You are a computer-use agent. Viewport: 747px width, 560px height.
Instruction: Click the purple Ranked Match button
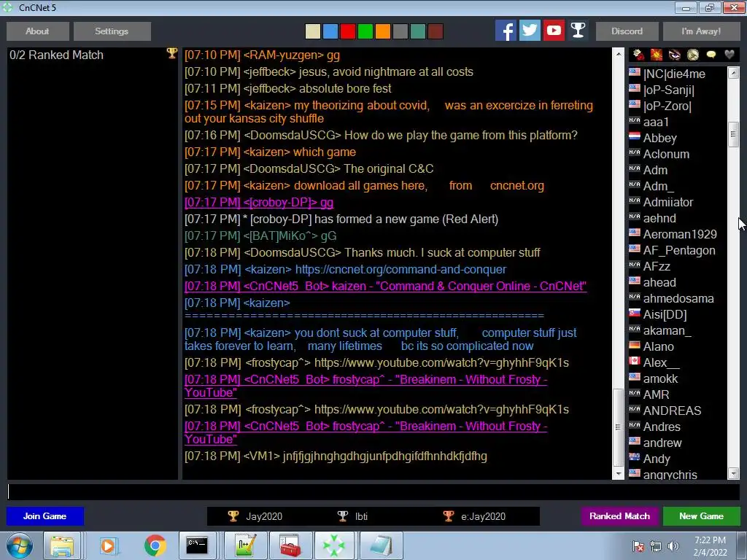(x=619, y=516)
